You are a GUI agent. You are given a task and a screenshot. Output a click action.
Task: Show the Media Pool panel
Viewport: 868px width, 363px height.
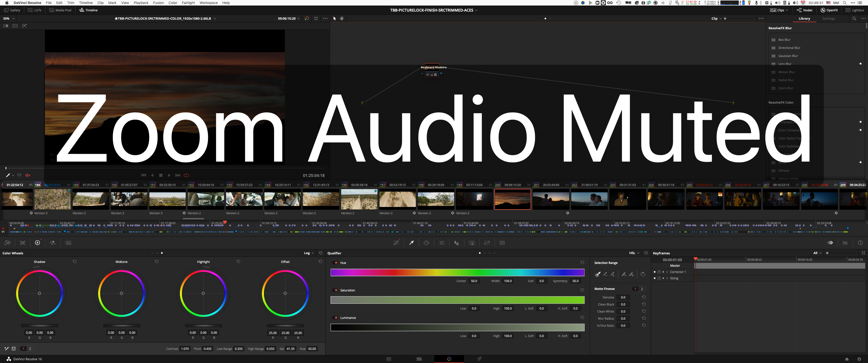tap(60, 10)
